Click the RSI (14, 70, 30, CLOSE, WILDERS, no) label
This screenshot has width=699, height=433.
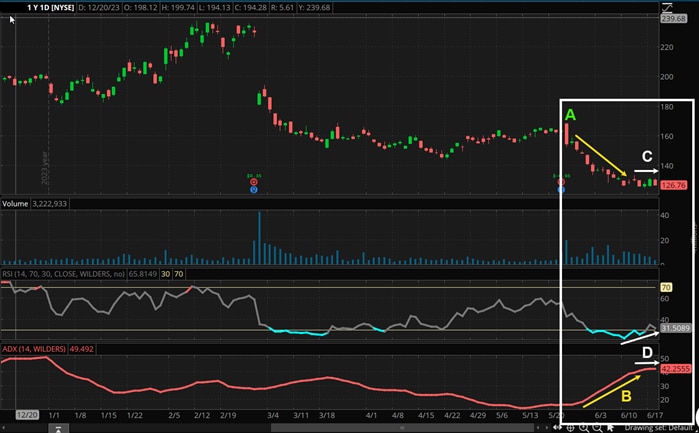tap(63, 274)
